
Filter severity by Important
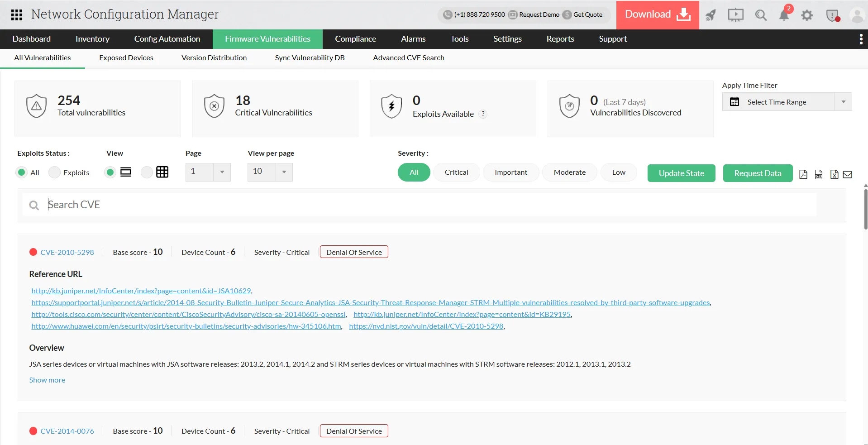tap(511, 172)
